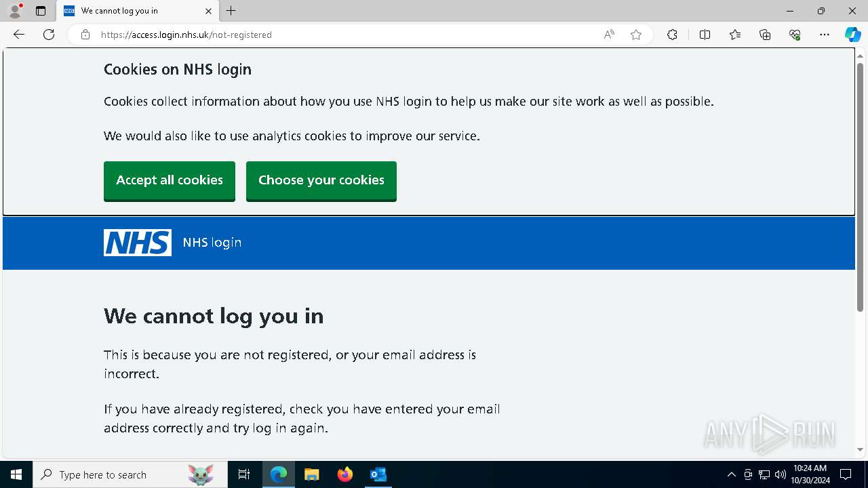Go back to the previous page
Viewport: 868px width, 488px height.
[19, 35]
